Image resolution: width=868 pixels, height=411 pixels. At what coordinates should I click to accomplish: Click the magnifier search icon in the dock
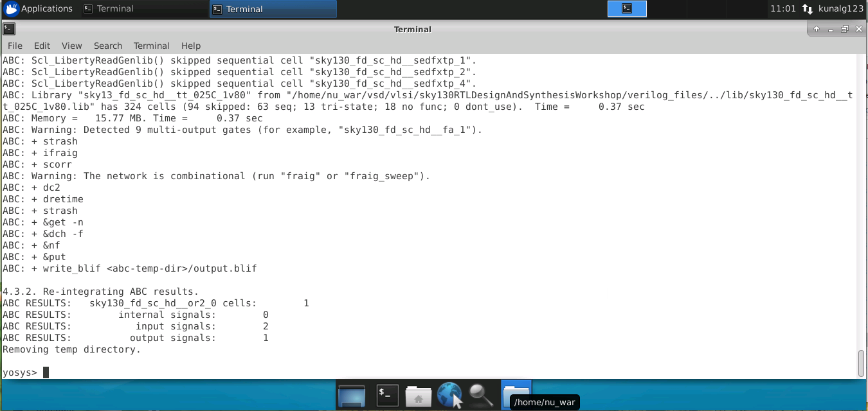481,395
